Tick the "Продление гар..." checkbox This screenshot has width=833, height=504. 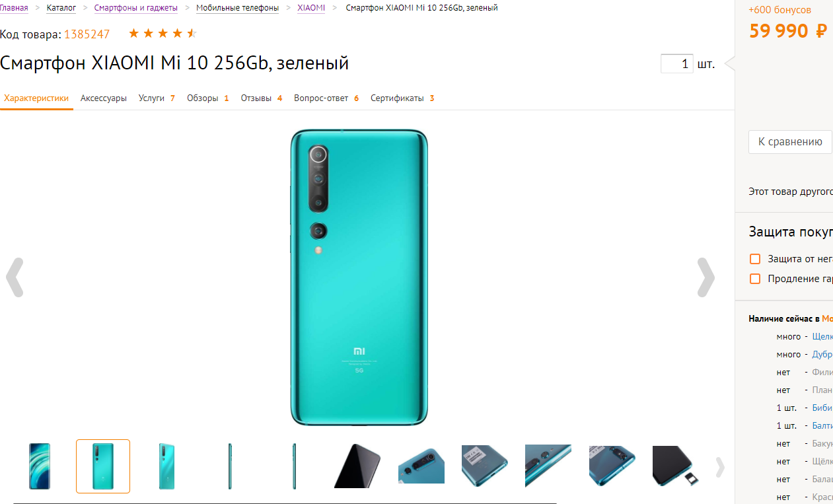(x=755, y=279)
